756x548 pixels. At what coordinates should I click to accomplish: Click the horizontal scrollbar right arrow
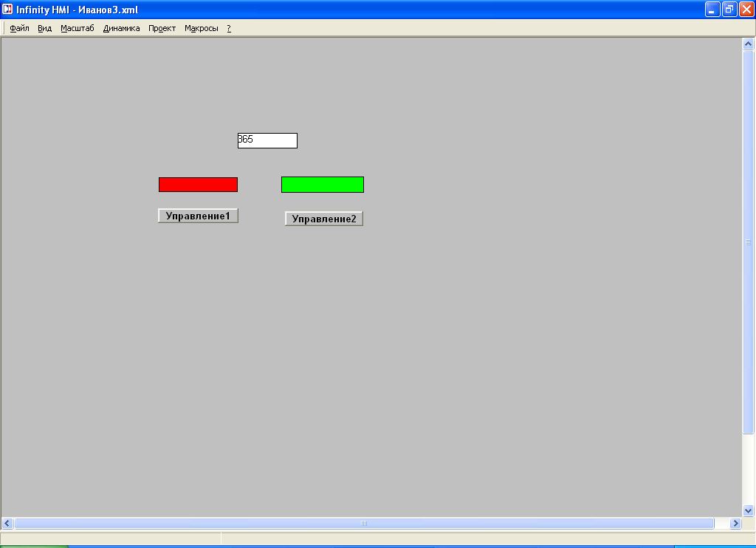tap(735, 523)
